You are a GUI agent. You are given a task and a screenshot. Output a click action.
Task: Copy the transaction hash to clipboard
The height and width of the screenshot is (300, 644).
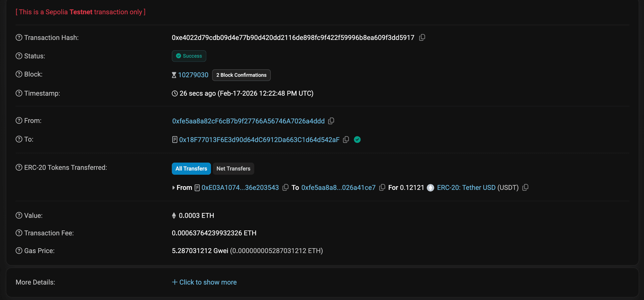click(x=422, y=38)
